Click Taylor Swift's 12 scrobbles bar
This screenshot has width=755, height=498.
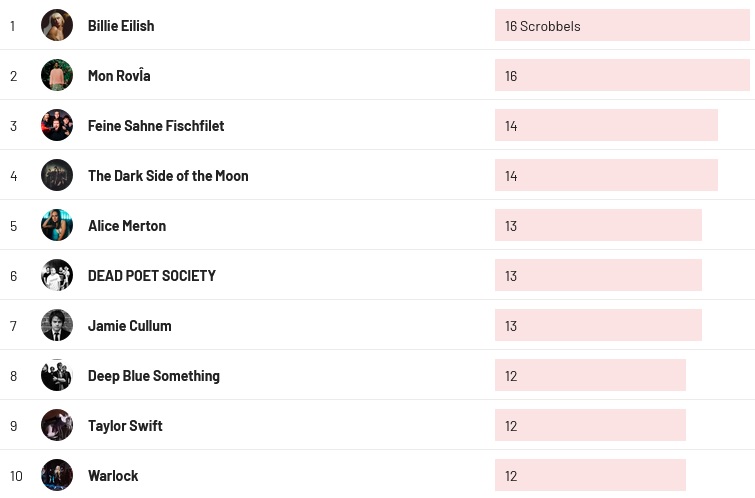click(x=590, y=426)
